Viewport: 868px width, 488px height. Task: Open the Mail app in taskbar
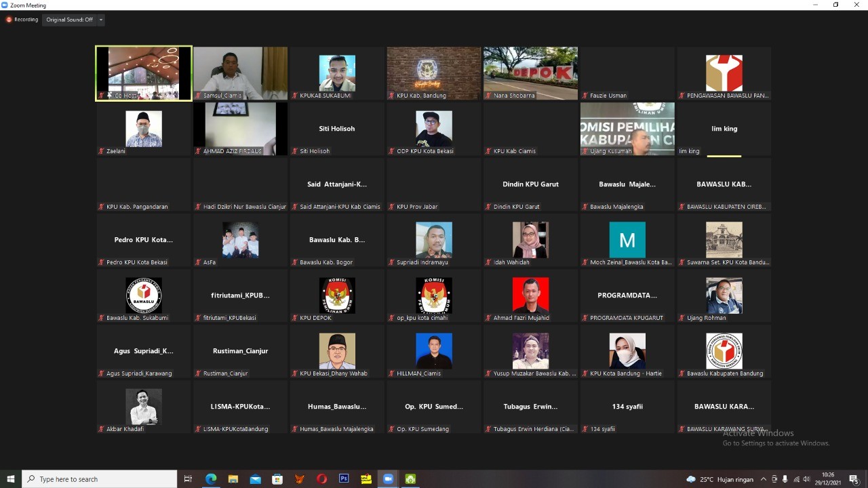[x=255, y=479]
